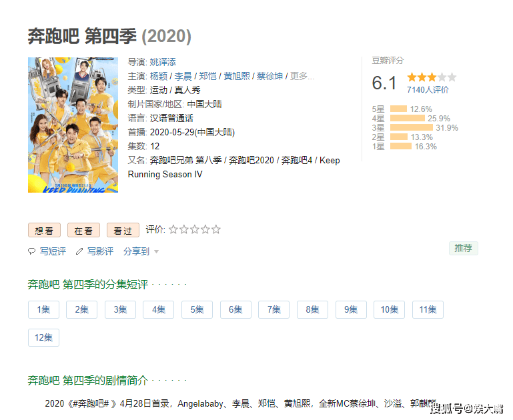
Task: Click the 2星 rating bar 13.3%
Action: (x=399, y=137)
